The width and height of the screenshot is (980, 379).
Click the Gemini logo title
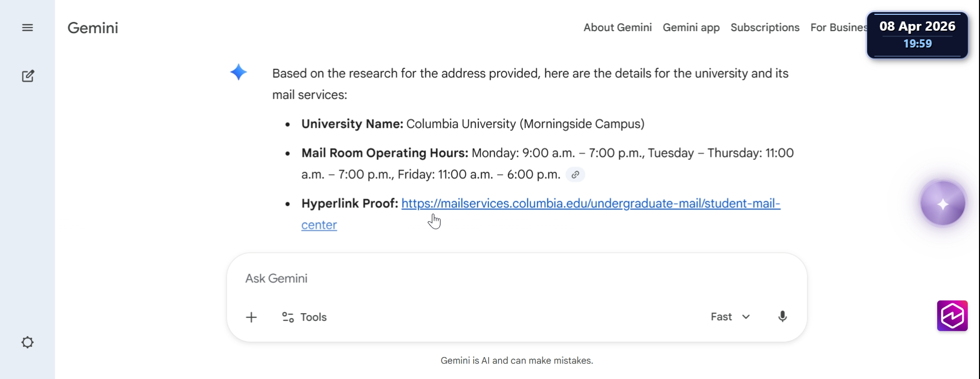[93, 28]
